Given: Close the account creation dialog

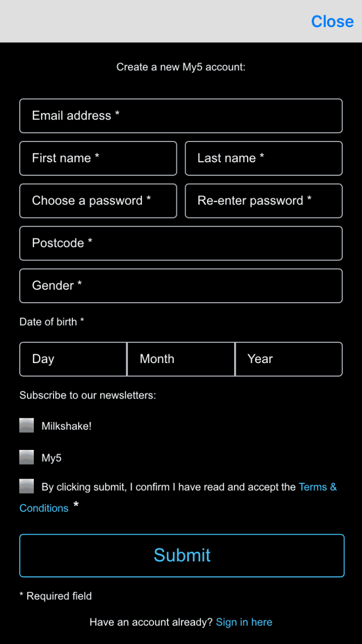Looking at the screenshot, I should pos(332,21).
